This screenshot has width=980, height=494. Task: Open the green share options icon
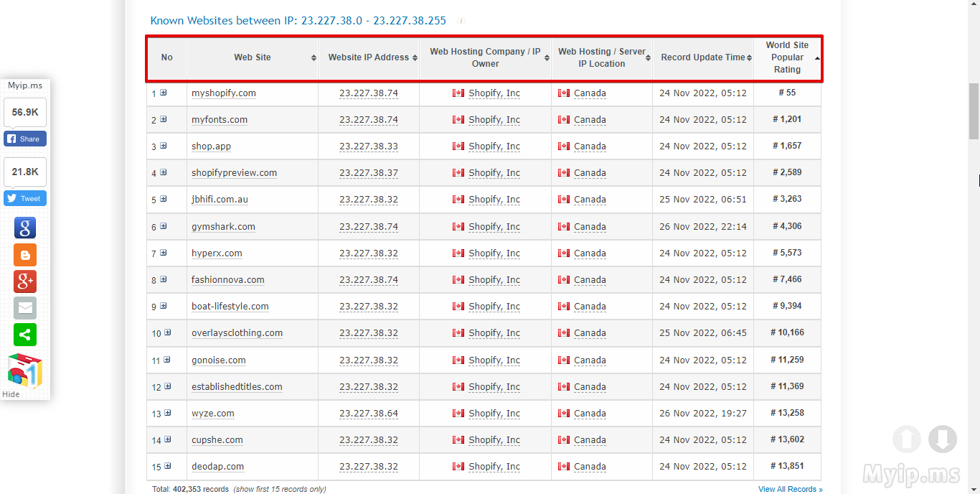pos(25,335)
